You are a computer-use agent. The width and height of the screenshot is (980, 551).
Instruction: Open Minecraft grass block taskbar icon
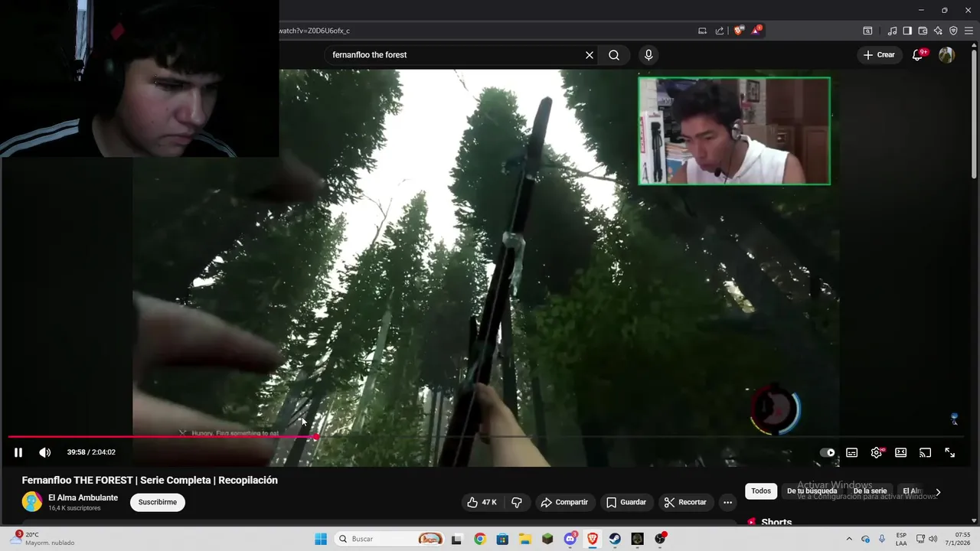[x=547, y=539]
